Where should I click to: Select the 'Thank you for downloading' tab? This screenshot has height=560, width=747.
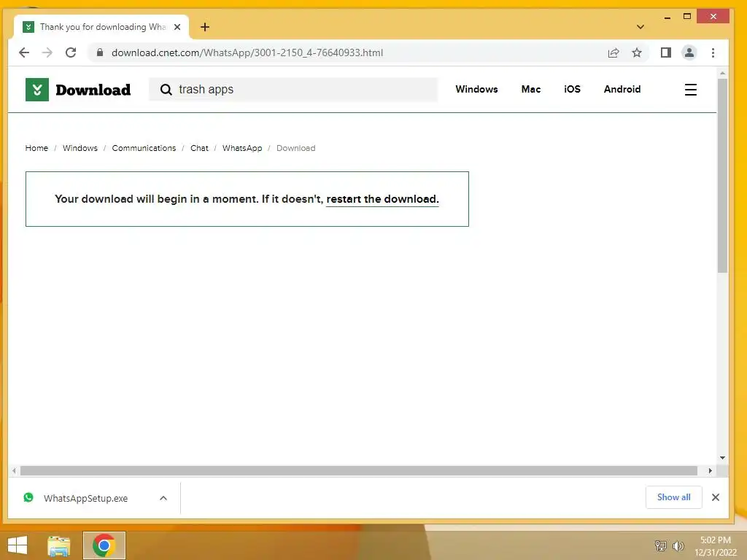coord(101,27)
